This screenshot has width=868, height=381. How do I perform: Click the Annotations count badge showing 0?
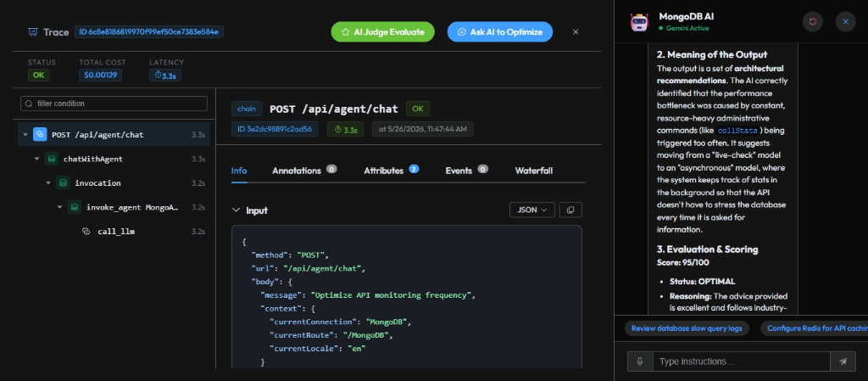pos(331,169)
